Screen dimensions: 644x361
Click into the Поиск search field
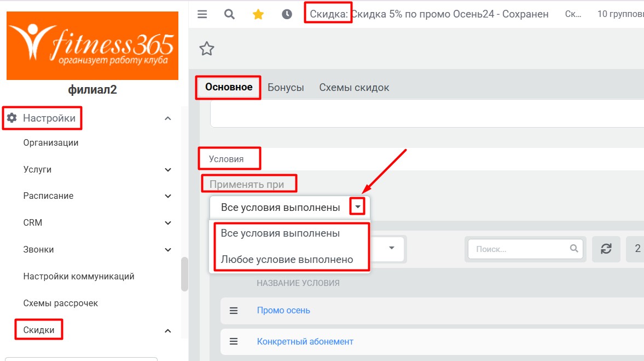click(525, 249)
